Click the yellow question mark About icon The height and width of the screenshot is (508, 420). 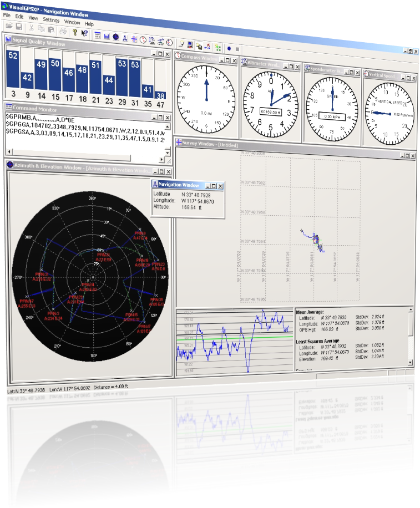[75, 32]
